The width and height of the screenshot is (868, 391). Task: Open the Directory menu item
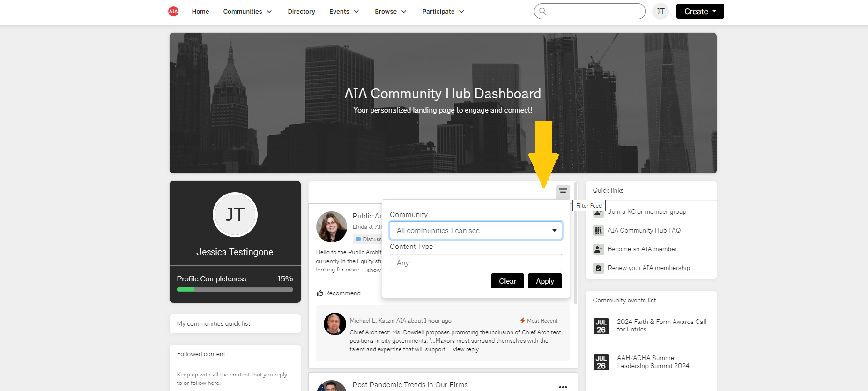click(301, 11)
